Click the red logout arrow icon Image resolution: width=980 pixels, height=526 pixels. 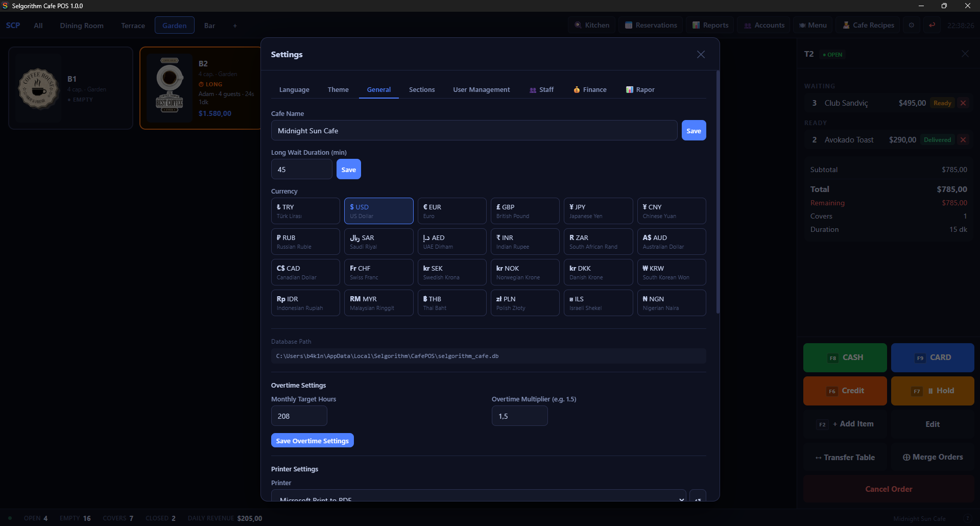coord(932,25)
